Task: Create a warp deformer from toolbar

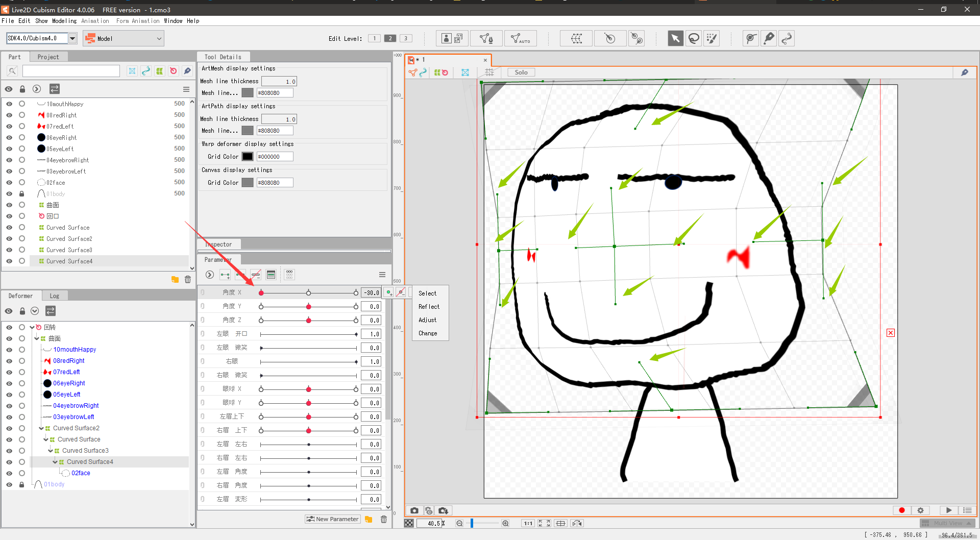Action: [576, 38]
